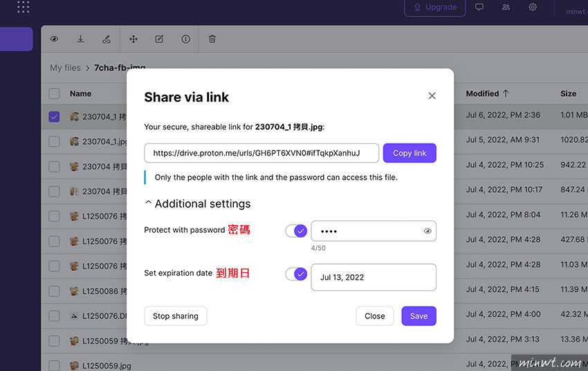Click the shareable link URL field
Screen dimensions: 588x371
(x=261, y=153)
